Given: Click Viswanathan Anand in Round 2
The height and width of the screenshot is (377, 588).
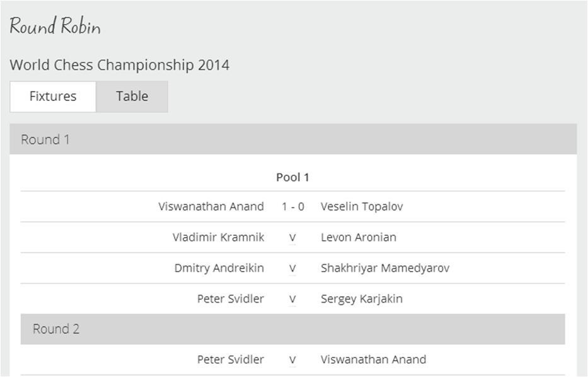Looking at the screenshot, I should pos(374,359).
